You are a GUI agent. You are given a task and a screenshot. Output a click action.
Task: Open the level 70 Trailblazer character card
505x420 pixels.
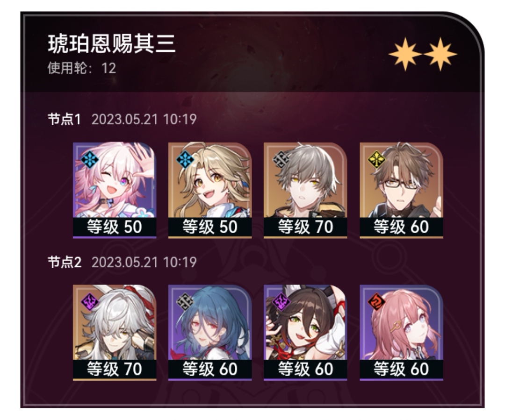[305, 190]
